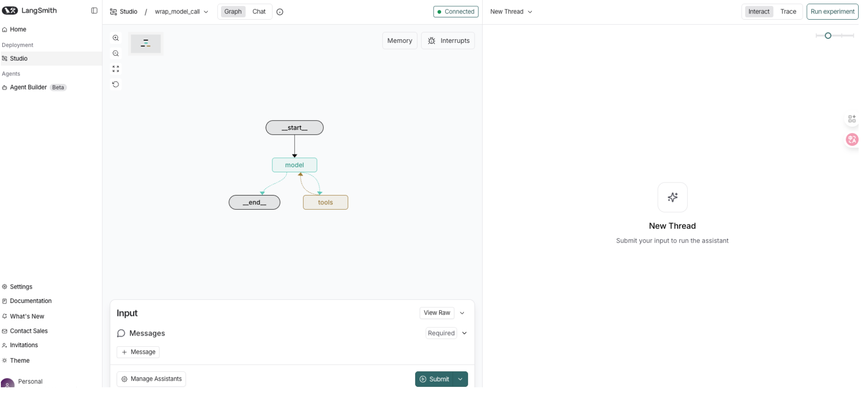Fit graph to view icon
868x398 pixels.
click(x=116, y=69)
